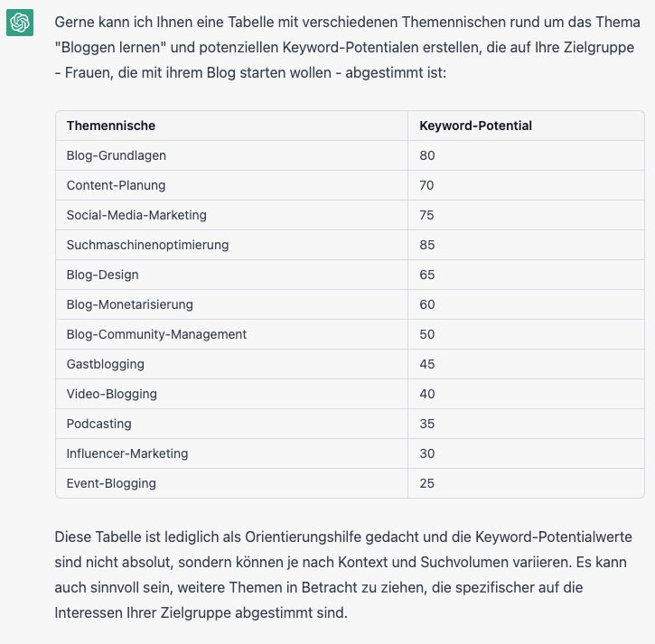
Task: Click the value 80 beside Blog-Grundlagen
Action: coord(427,155)
